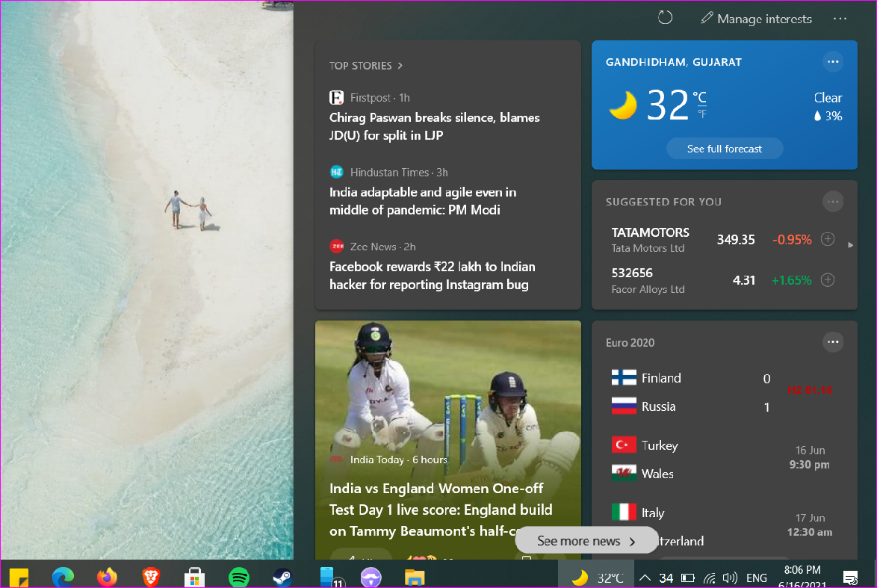Click See more news button
This screenshot has width=877, height=588.
pos(586,541)
